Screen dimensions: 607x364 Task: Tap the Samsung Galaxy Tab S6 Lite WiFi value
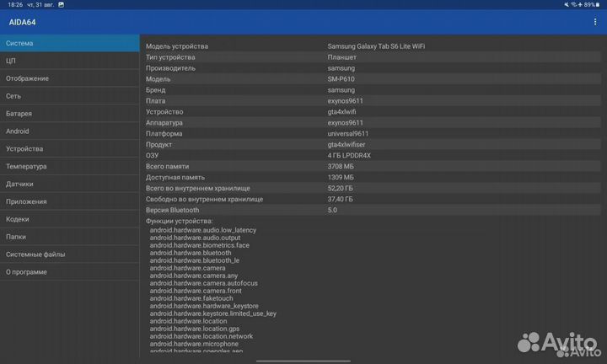click(376, 46)
